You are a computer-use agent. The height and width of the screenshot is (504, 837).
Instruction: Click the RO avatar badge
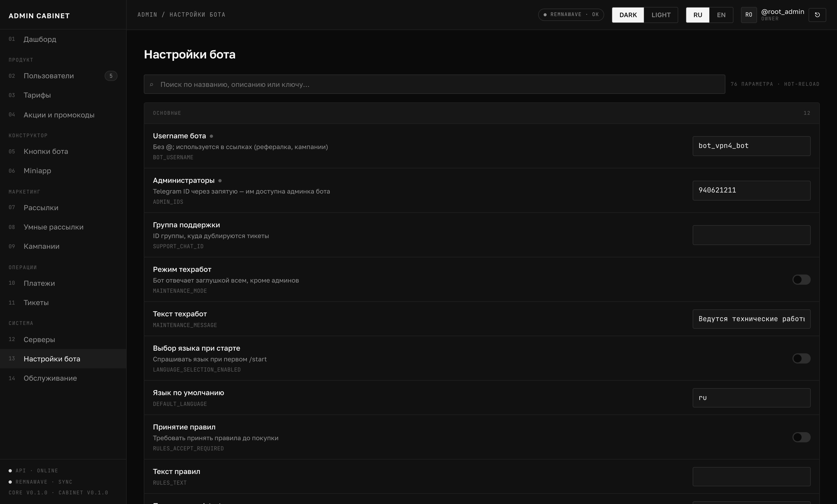pos(749,15)
